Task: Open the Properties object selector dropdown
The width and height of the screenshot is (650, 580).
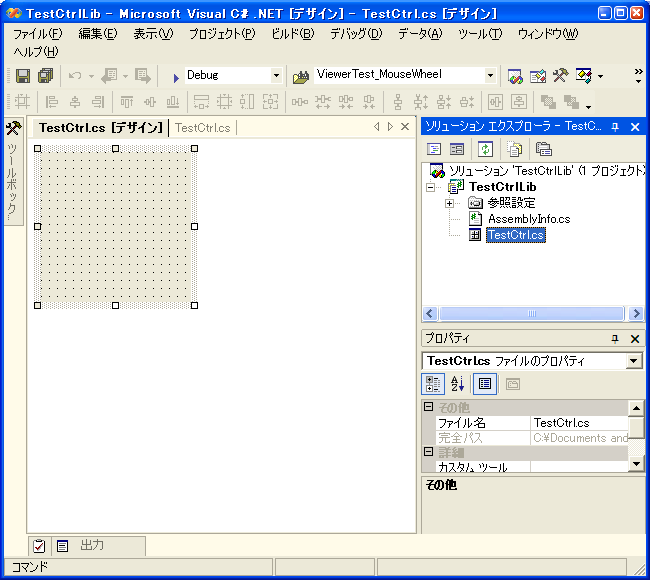Action: coord(633,361)
